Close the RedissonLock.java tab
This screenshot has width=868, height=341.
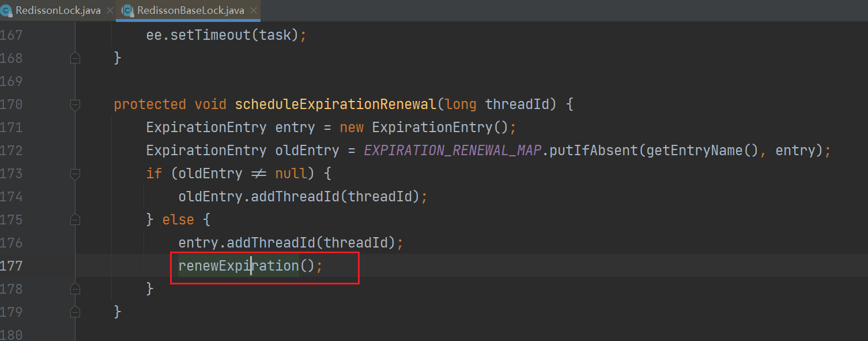(110, 11)
